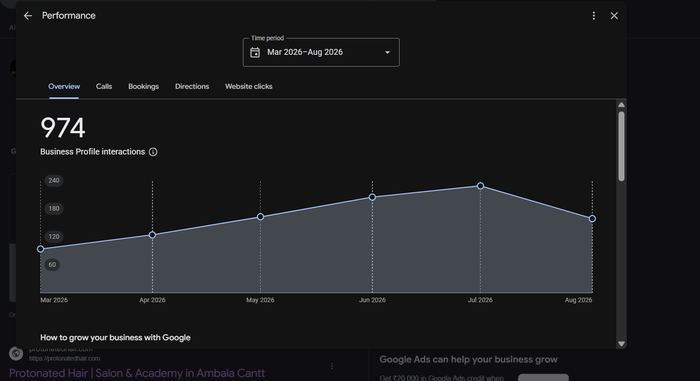Close the Performance panel
The image size is (700, 381).
(614, 16)
